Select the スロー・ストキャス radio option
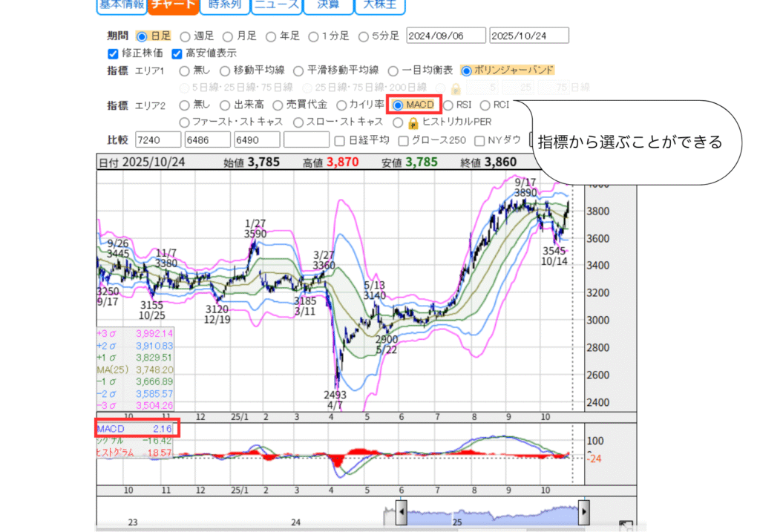The image size is (760, 532). point(298,122)
